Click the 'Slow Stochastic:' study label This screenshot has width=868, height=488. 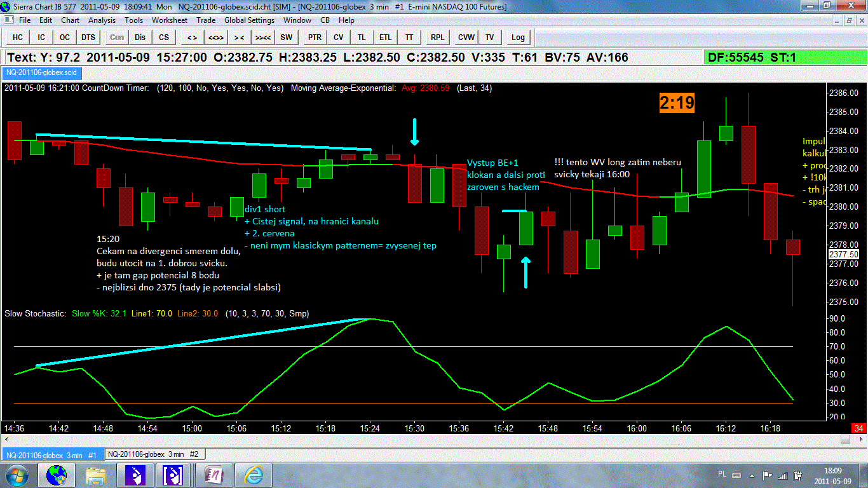pos(36,313)
